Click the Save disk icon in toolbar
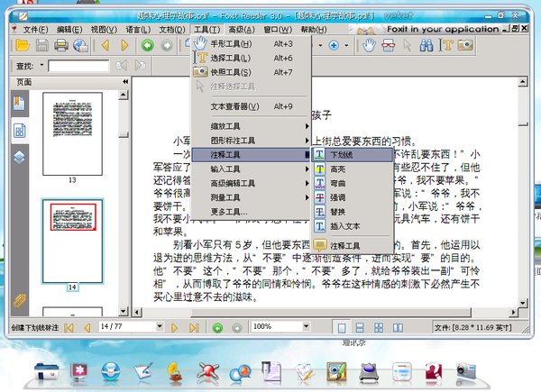 point(41,45)
